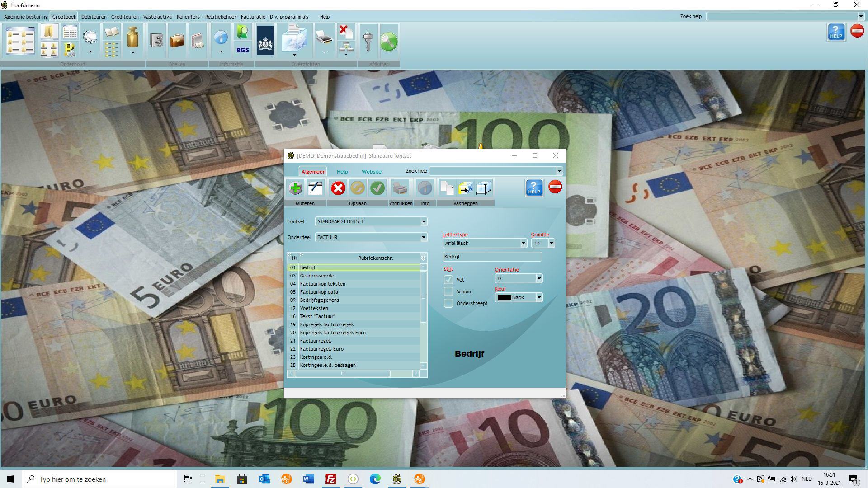Click the green plus add icon
The height and width of the screenshot is (488, 868).
click(x=296, y=188)
